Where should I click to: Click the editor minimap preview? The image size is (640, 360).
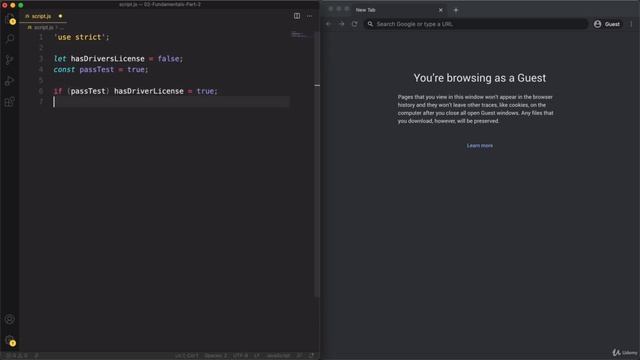click(300, 35)
